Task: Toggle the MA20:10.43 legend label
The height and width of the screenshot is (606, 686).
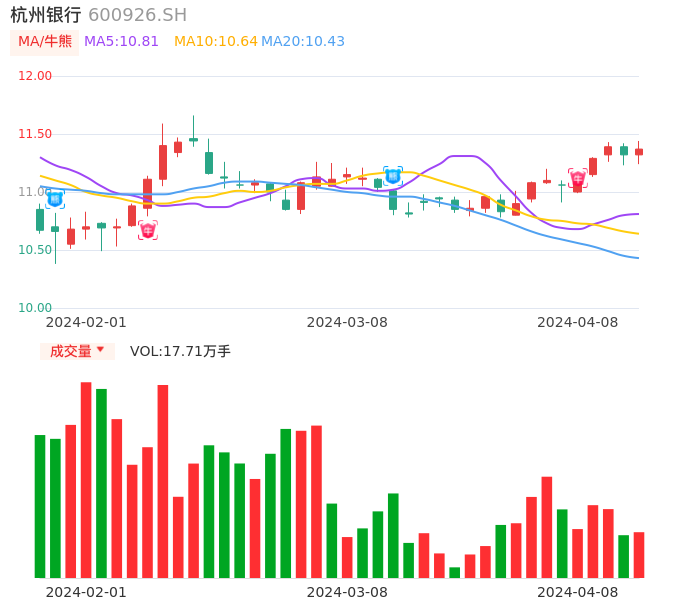Action: [303, 42]
